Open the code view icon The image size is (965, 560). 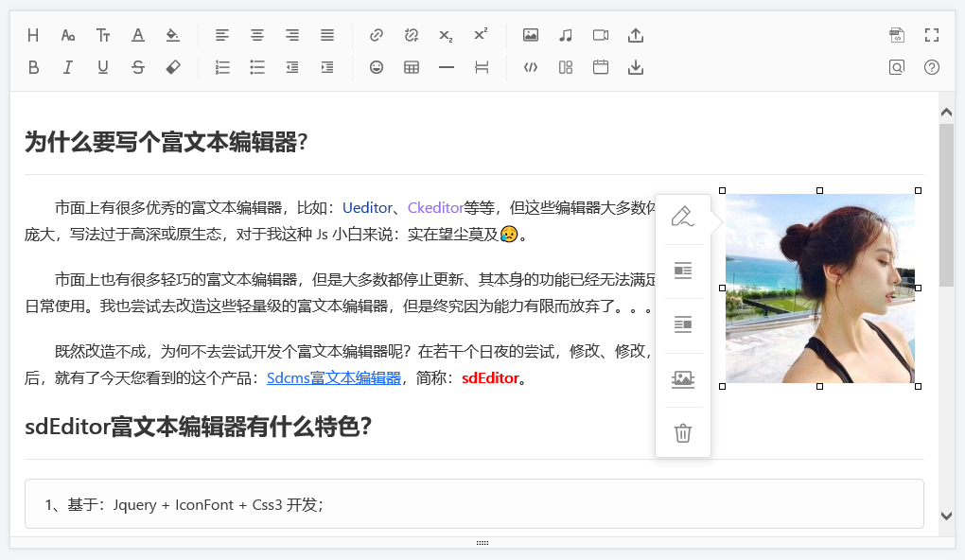(531, 67)
